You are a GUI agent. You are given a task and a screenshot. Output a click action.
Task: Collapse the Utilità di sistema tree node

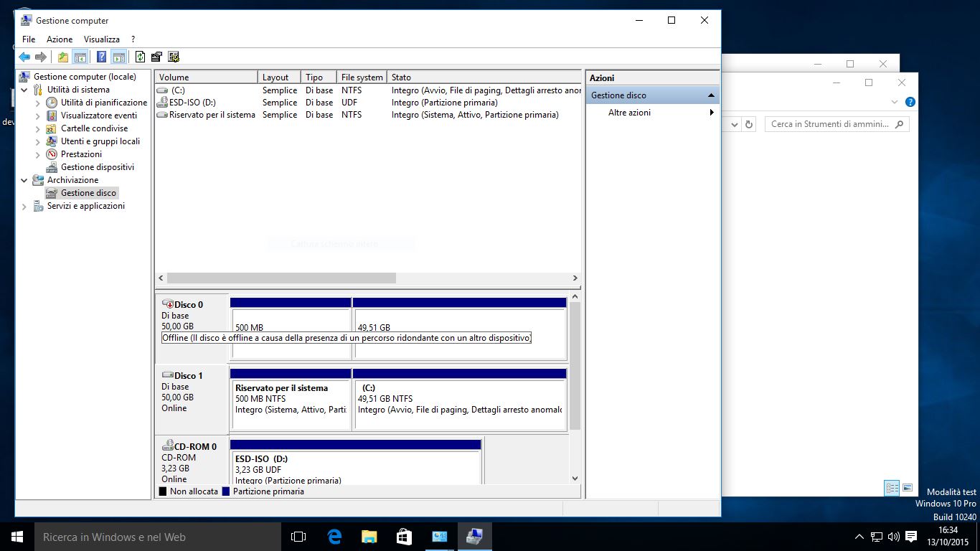24,90
